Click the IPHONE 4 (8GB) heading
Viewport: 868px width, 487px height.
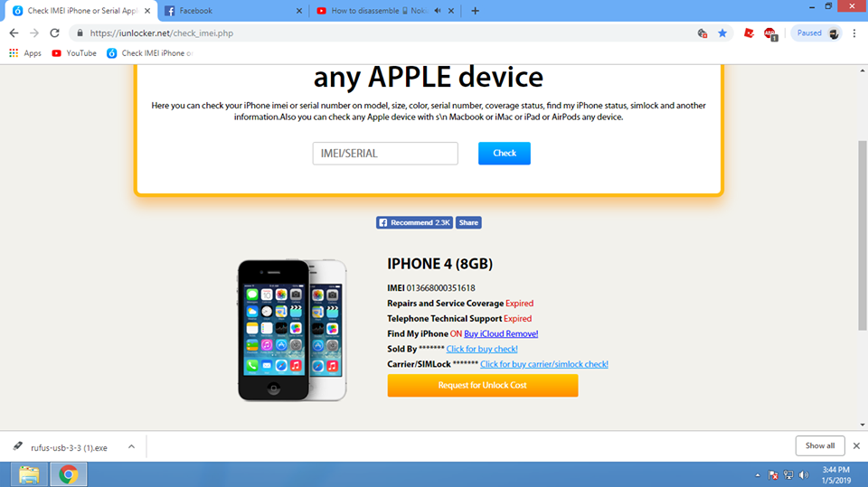439,264
